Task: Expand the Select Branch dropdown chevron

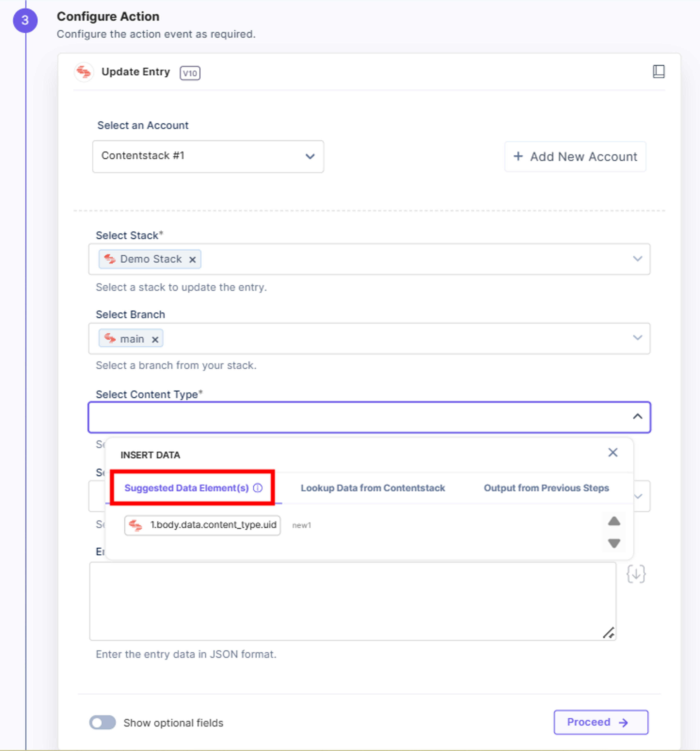Action: (637, 337)
